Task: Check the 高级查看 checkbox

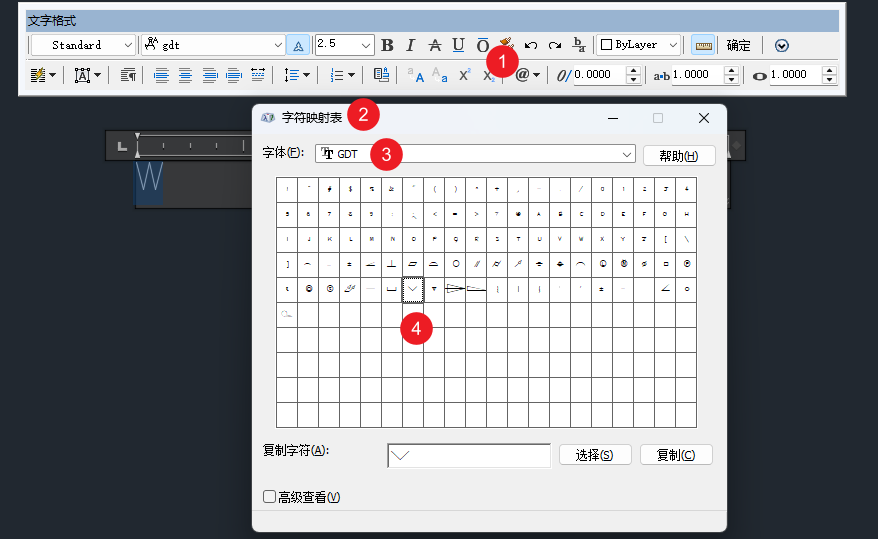Action: pos(269,497)
